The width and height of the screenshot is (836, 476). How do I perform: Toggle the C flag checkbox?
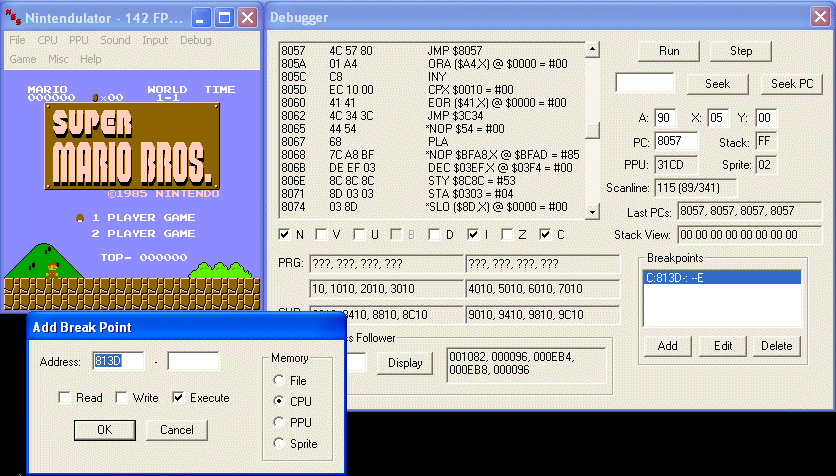(545, 235)
